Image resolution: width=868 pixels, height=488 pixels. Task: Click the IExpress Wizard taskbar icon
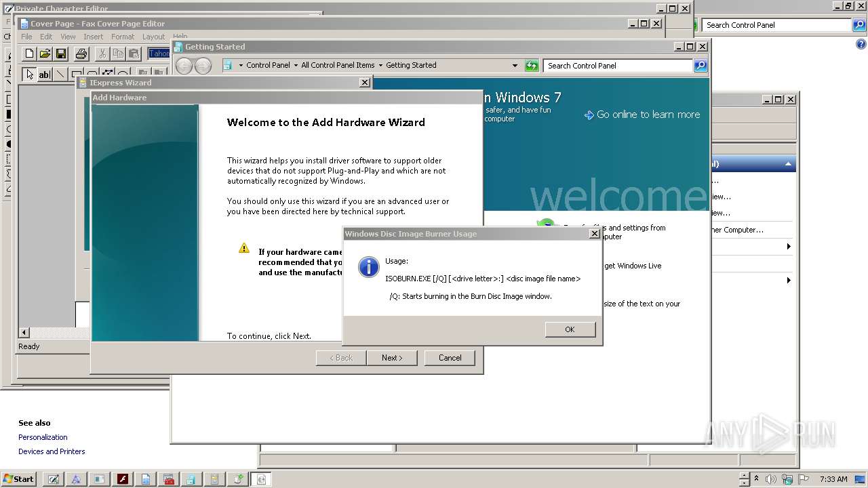[x=215, y=479]
